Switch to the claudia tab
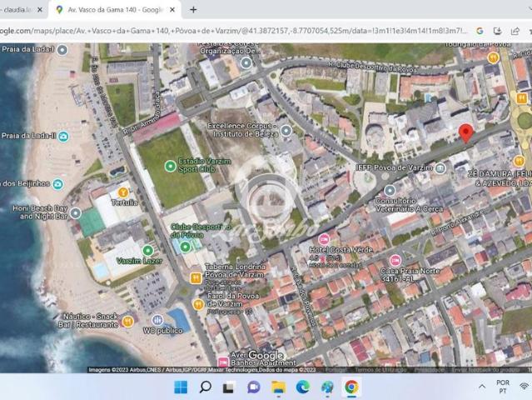532x400 pixels. tap(17, 10)
